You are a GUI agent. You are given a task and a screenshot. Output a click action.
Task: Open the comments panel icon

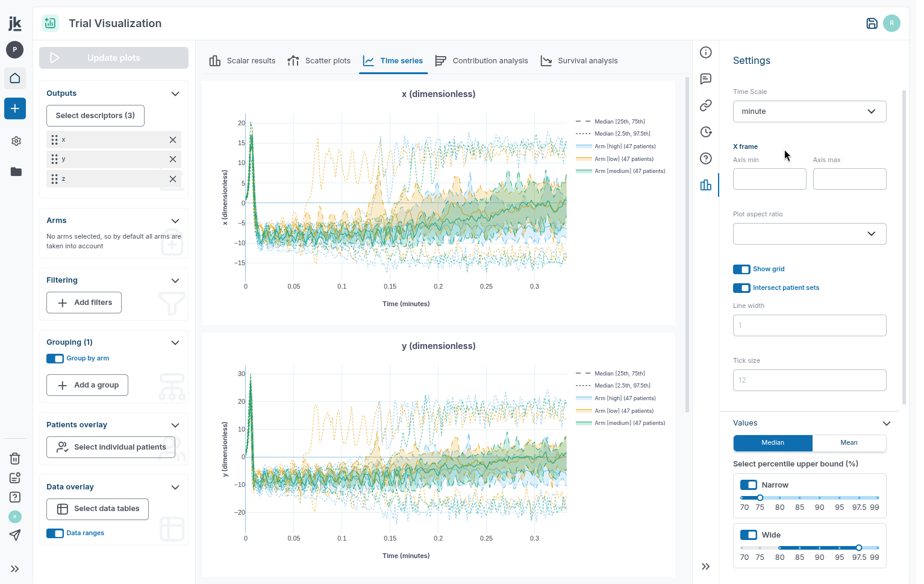[x=706, y=79]
